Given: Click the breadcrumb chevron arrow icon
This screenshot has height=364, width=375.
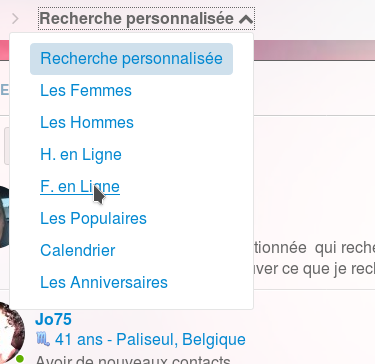Looking at the screenshot, I should click(x=15, y=19).
